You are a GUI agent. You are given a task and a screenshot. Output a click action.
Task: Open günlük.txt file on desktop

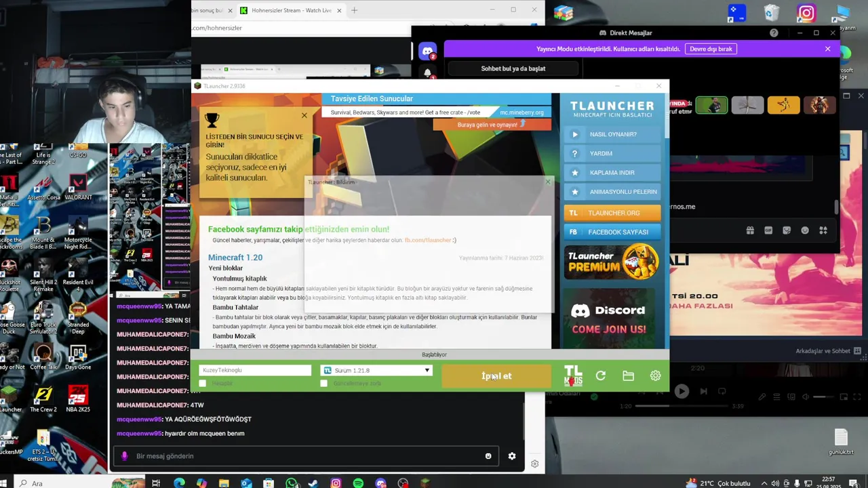tap(841, 442)
